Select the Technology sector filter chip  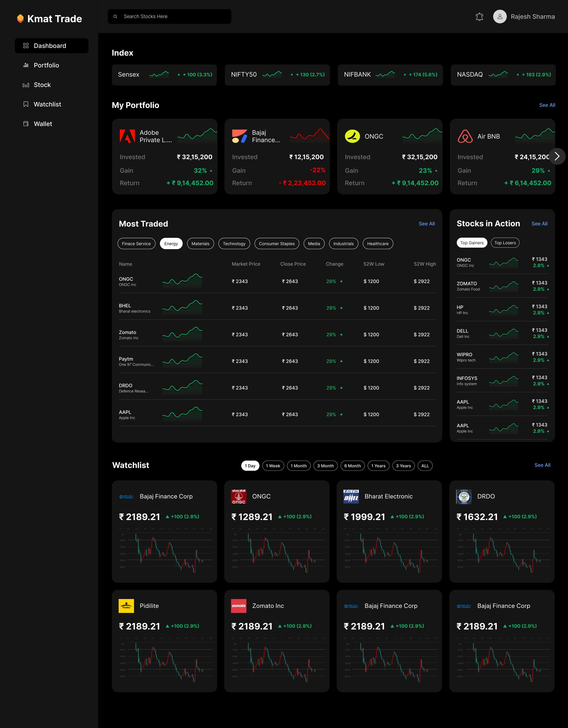point(234,244)
